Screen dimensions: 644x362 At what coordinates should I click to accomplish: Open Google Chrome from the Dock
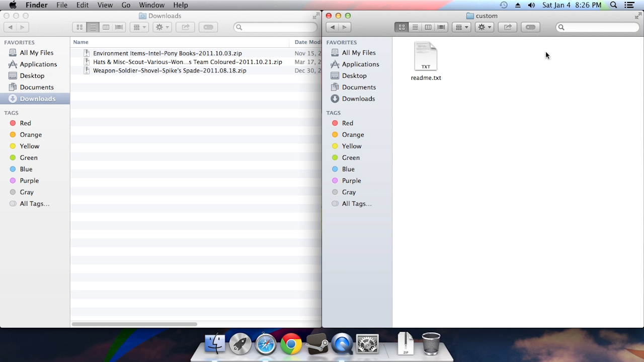tap(291, 344)
